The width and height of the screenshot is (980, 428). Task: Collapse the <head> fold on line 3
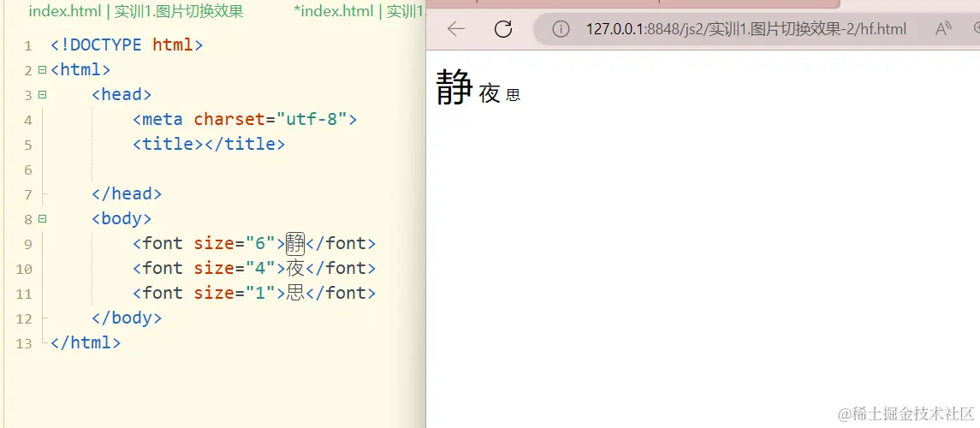42,94
